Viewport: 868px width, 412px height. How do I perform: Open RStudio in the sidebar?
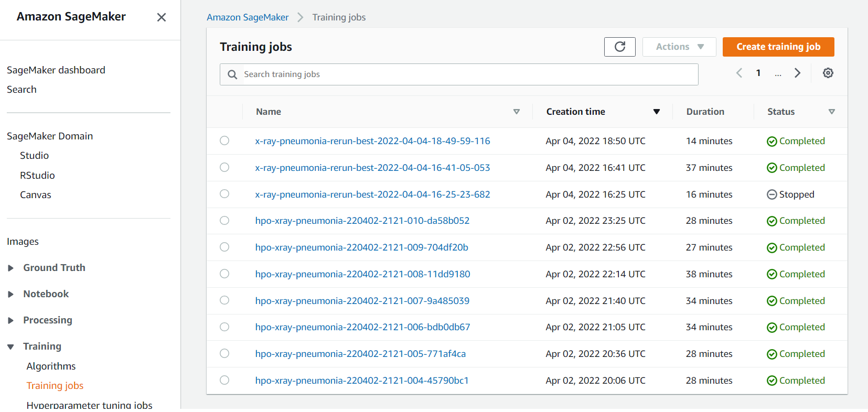pyautogui.click(x=37, y=176)
